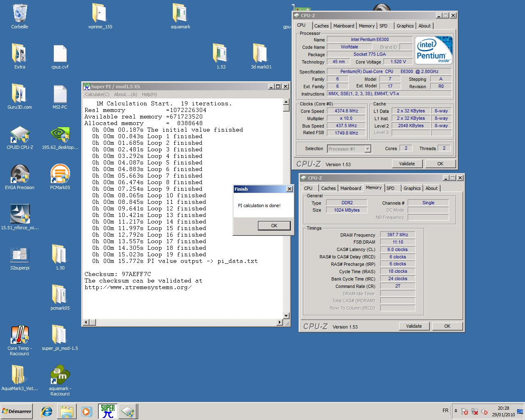Open the 1.50 folder on desktop
The image size is (525, 420).
[x=60, y=254]
